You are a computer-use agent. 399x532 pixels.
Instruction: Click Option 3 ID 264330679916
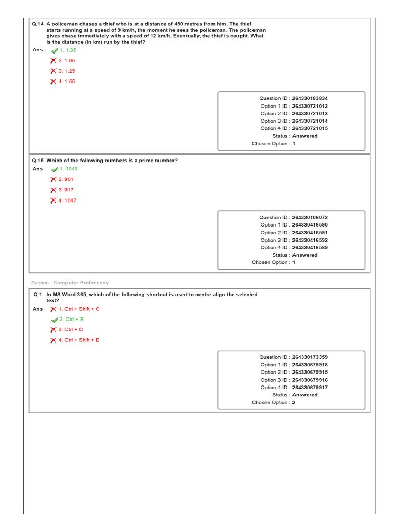coord(294,380)
